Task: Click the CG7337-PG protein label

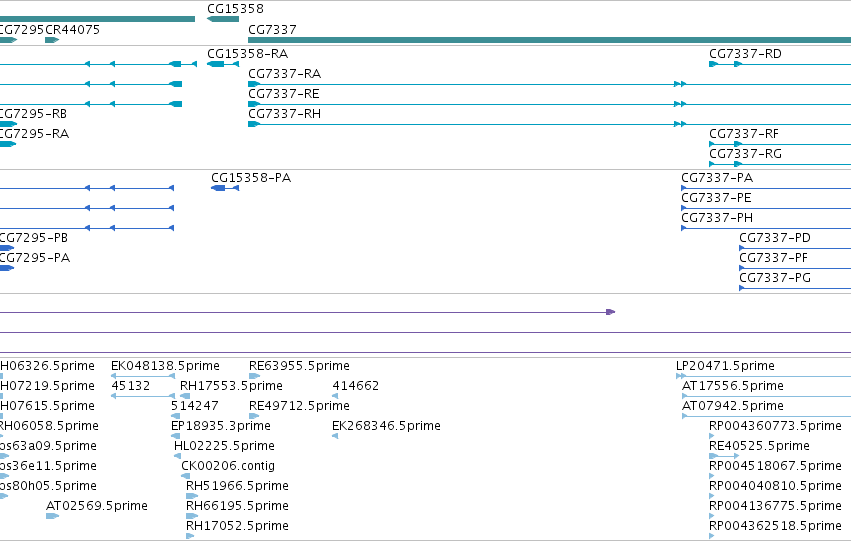Action: (775, 278)
